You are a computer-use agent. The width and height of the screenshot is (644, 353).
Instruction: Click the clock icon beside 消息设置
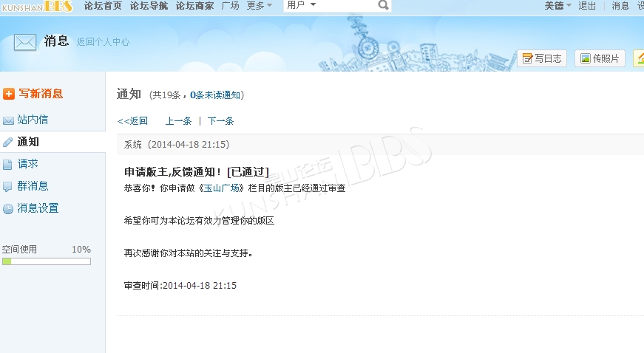pos(8,209)
